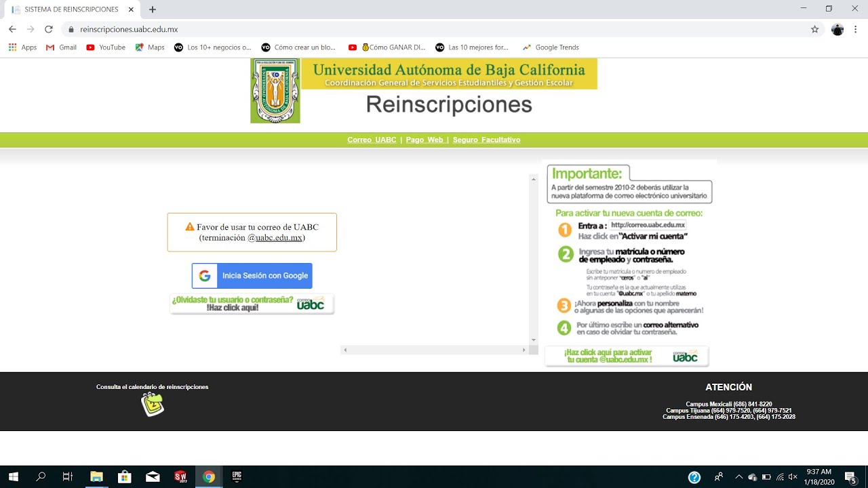Open the 'Las 10 mejores for...' bookmark

pos(472,47)
